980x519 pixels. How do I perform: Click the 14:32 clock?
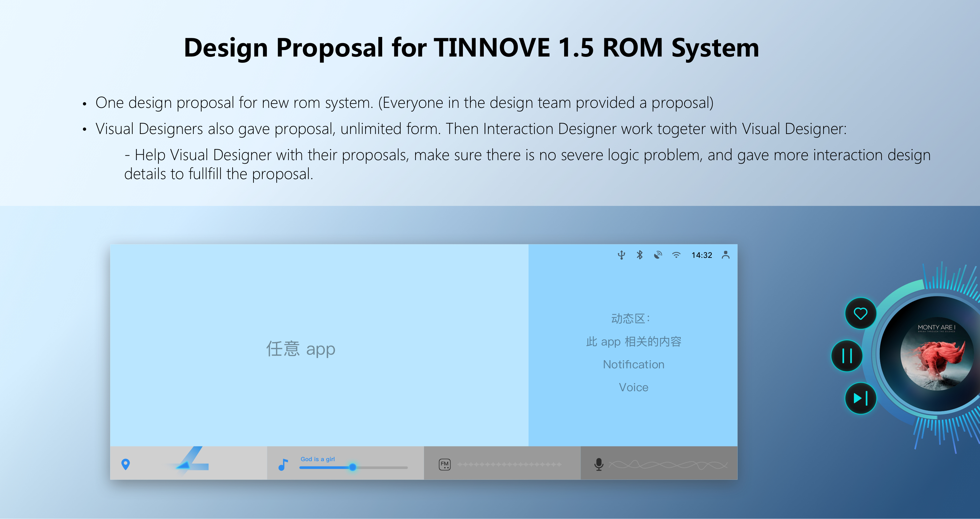click(x=702, y=255)
